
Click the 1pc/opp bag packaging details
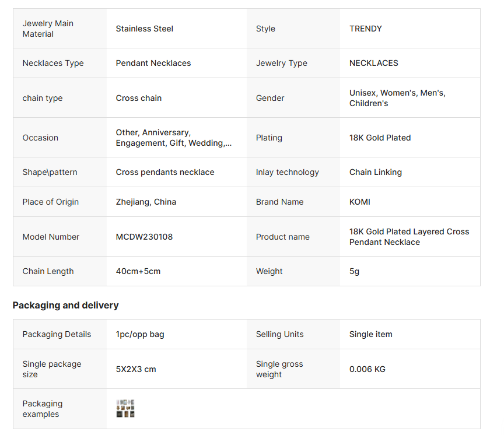140,334
